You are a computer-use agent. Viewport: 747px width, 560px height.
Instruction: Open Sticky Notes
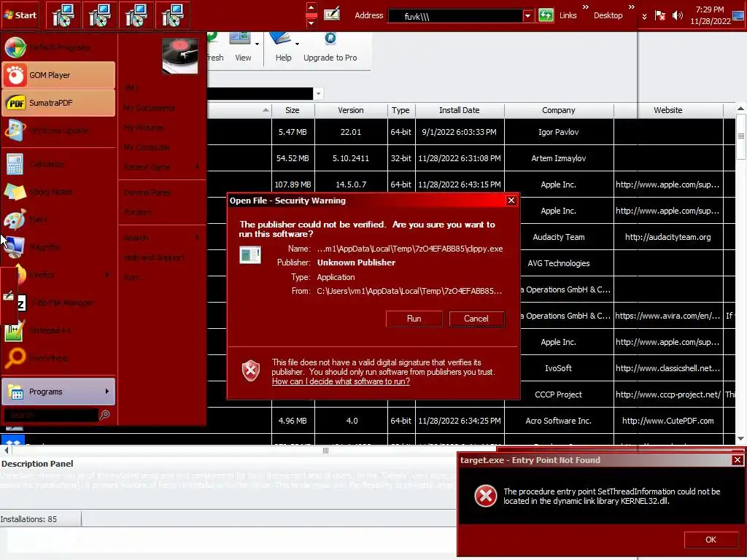tap(58, 192)
